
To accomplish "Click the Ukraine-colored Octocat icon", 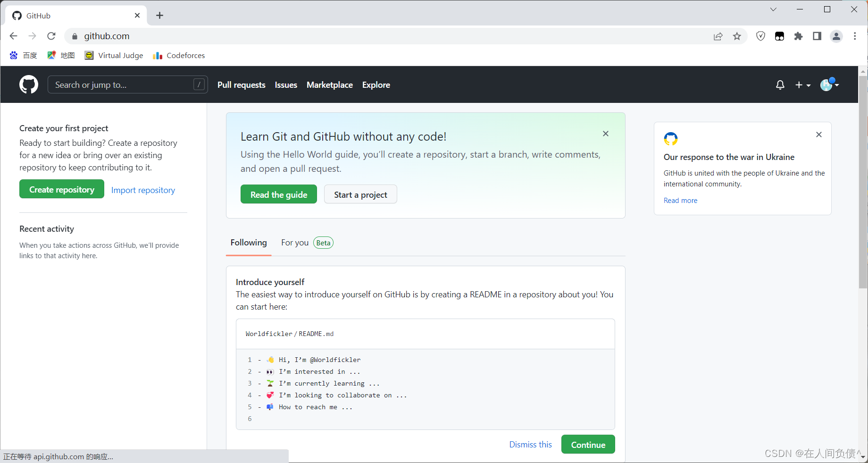I will point(671,139).
